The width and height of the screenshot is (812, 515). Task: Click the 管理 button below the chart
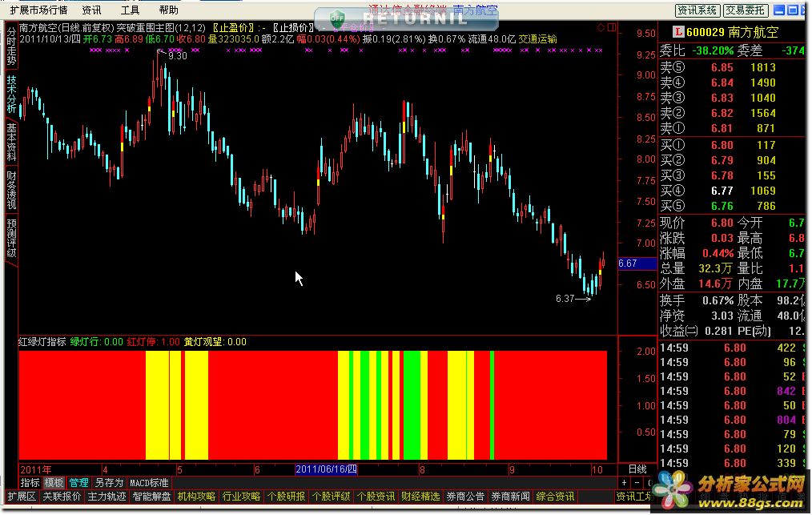coord(78,483)
